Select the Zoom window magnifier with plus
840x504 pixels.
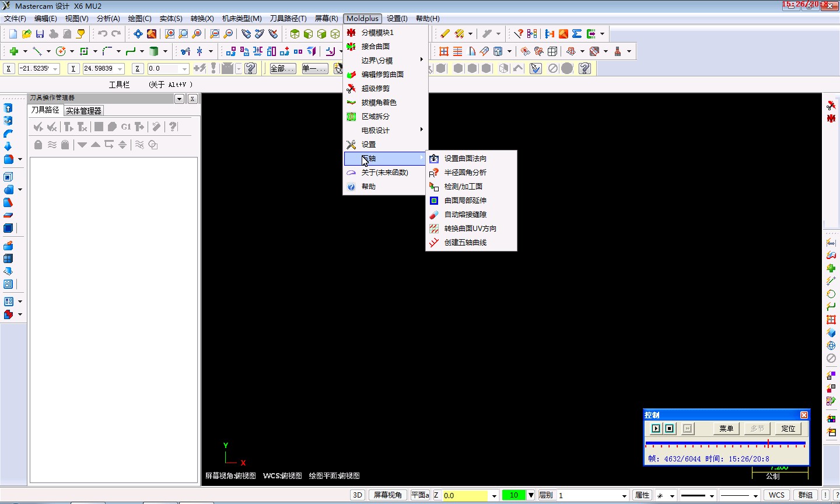pyautogui.click(x=170, y=34)
